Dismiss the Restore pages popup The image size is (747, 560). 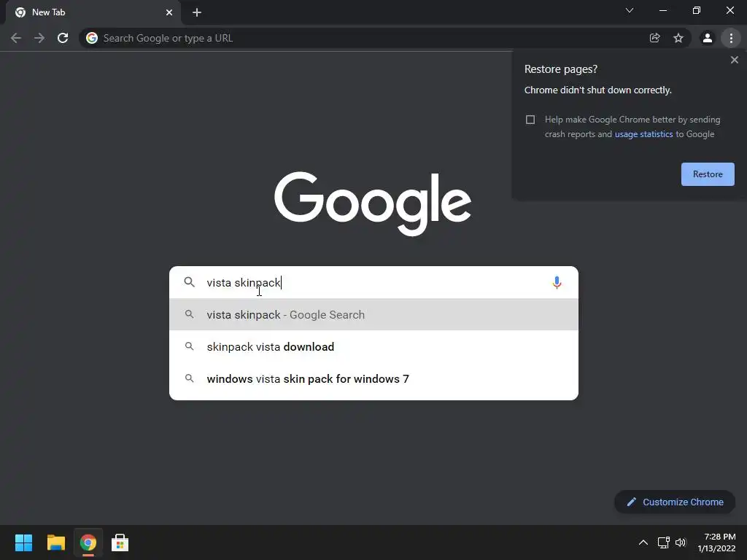(x=735, y=60)
